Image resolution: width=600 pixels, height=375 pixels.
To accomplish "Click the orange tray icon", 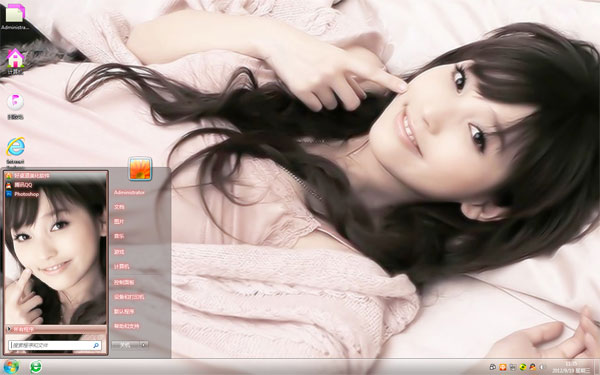I will click(x=503, y=367).
